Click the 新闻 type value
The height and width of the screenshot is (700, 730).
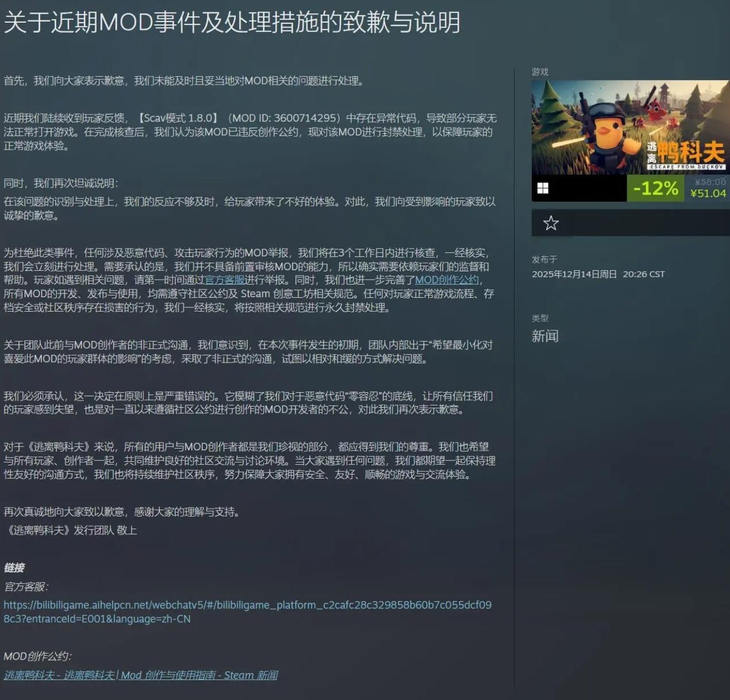pyautogui.click(x=545, y=336)
